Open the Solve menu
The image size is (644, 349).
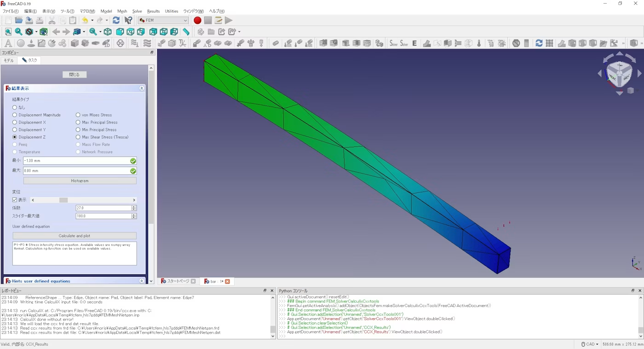click(x=137, y=11)
